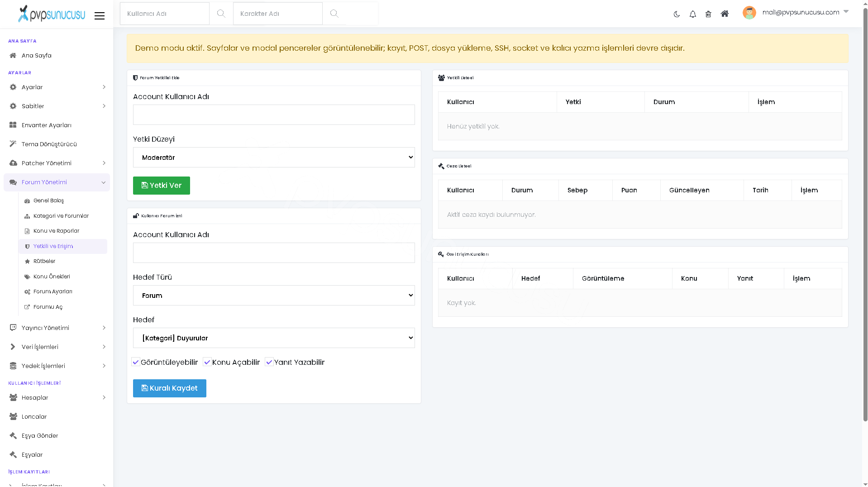Image resolution: width=868 pixels, height=487 pixels.
Task: Click the green Yetki Ver button
Action: point(162,186)
